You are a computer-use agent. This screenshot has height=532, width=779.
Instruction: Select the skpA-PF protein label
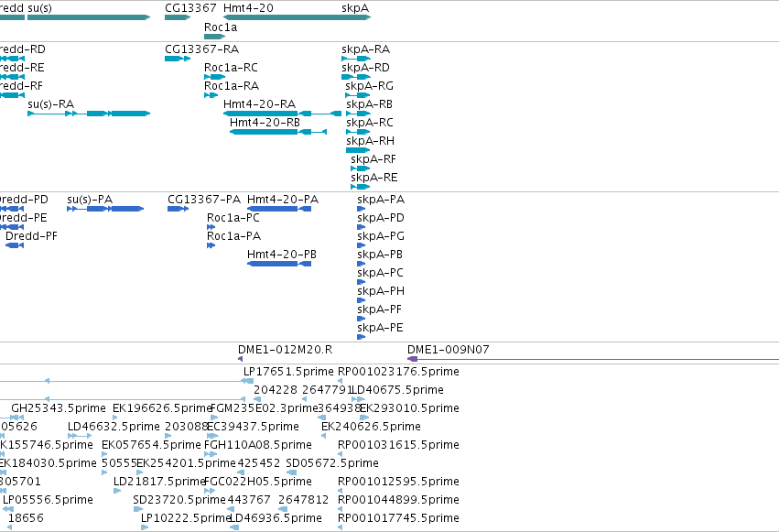pyautogui.click(x=379, y=310)
